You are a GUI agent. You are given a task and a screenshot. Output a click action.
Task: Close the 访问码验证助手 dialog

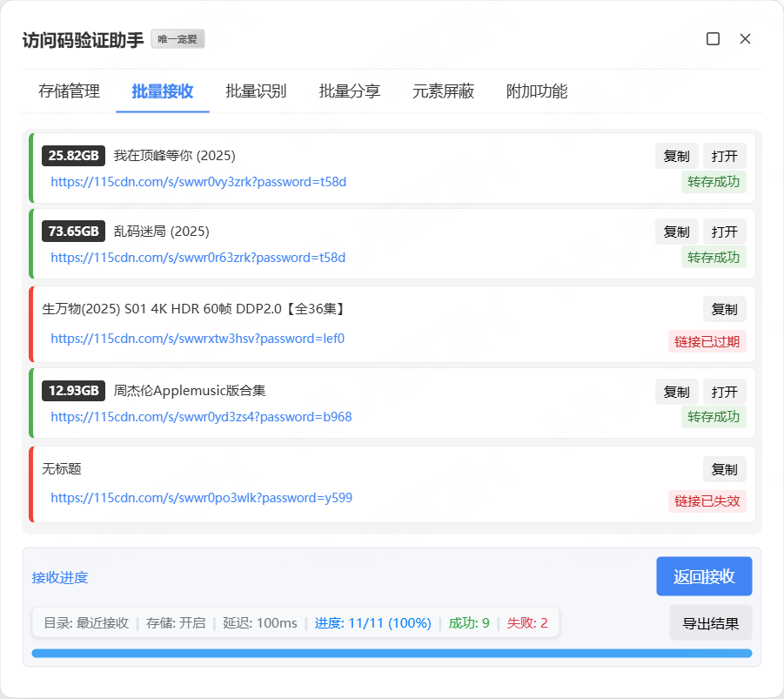(x=745, y=39)
